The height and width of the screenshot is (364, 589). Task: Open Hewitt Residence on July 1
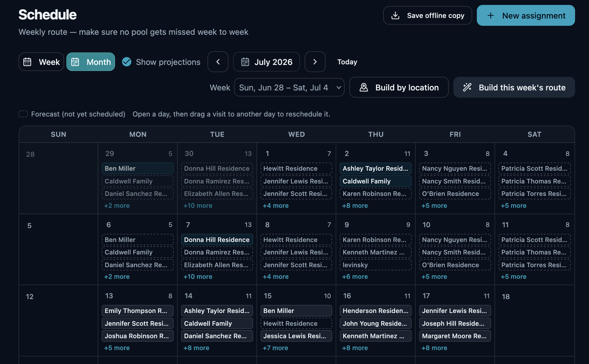click(x=296, y=168)
